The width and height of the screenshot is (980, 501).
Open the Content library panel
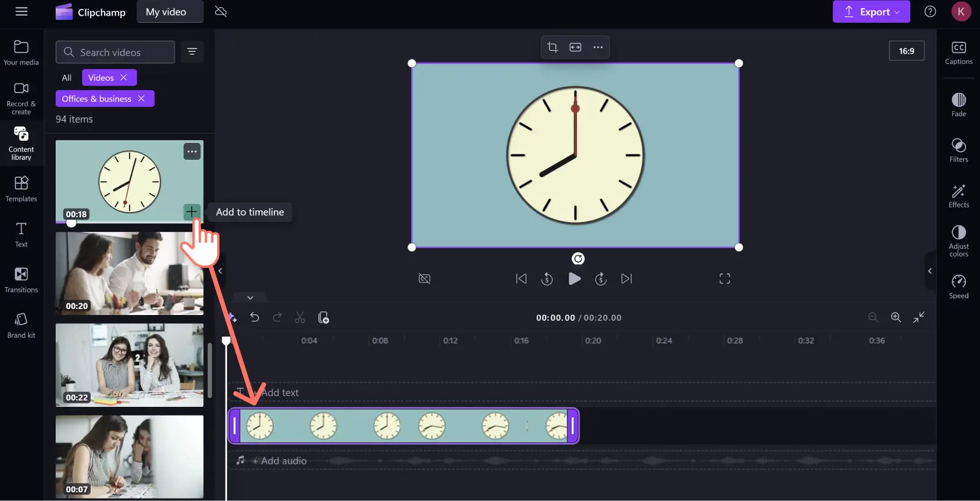[21, 144]
